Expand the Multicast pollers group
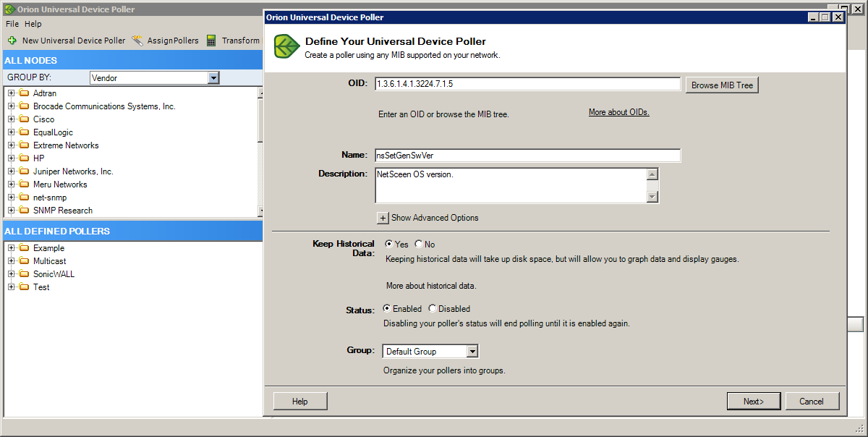Image resolution: width=868 pixels, height=437 pixels. [x=11, y=261]
